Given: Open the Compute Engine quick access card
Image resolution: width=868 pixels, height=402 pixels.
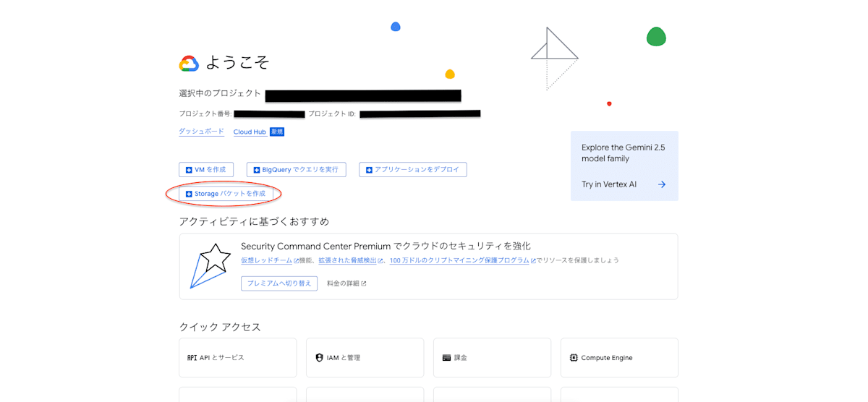Looking at the screenshot, I should [619, 358].
